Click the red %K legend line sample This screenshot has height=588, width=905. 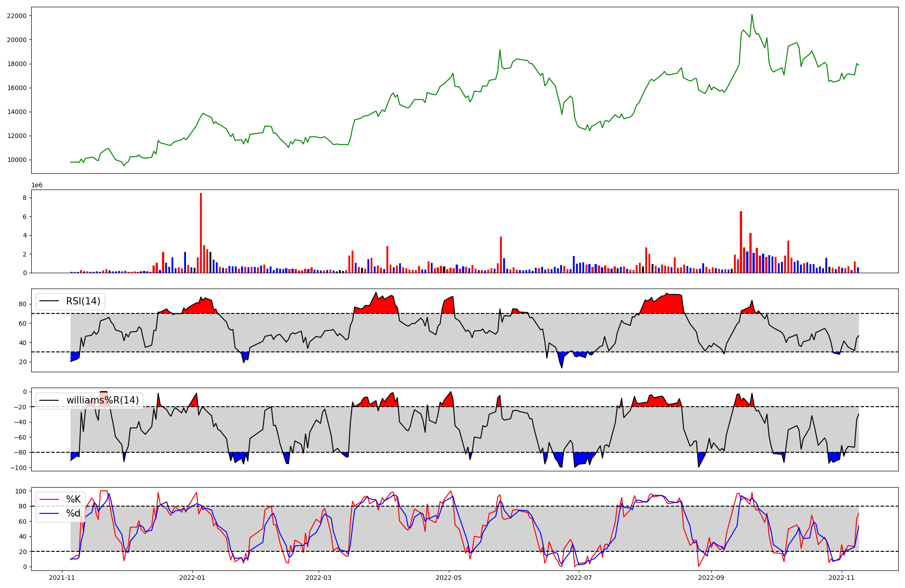(x=50, y=499)
